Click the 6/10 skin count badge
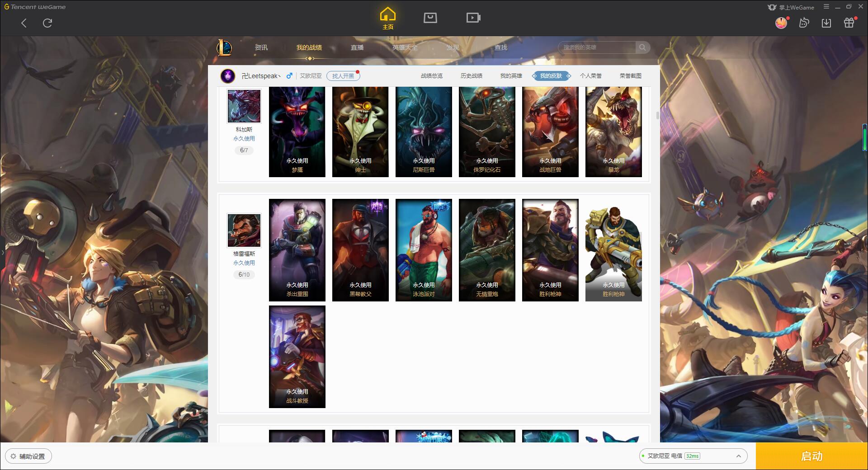 pyautogui.click(x=244, y=274)
